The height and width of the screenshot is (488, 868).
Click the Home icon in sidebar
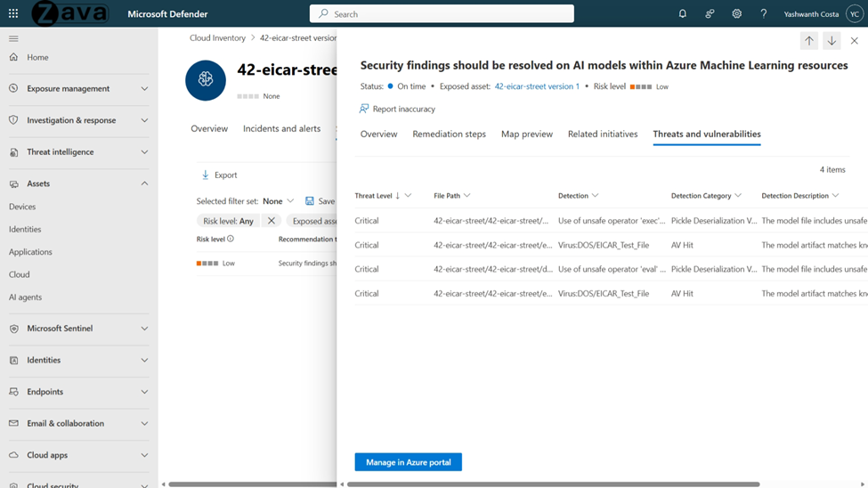[x=14, y=57]
